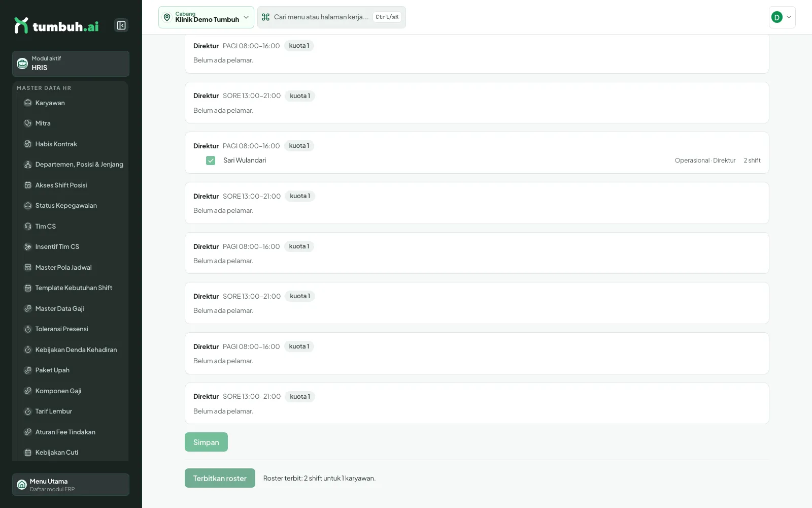812x508 pixels.
Task: Click the tumbuh.ai logo
Action: pos(56,25)
